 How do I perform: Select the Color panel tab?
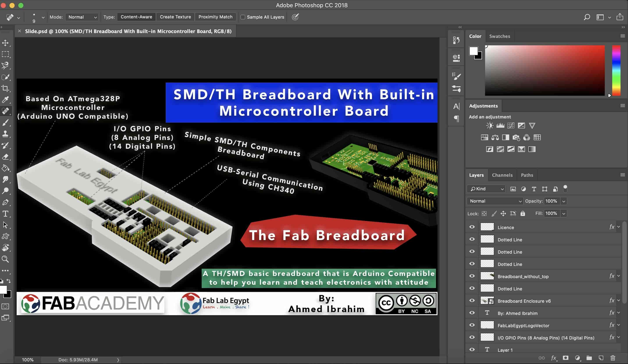click(475, 36)
